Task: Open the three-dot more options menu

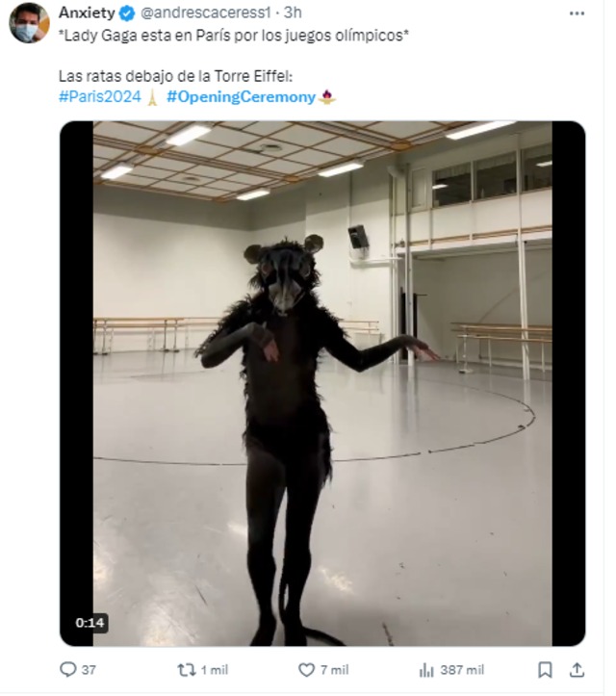Action: coord(577,13)
